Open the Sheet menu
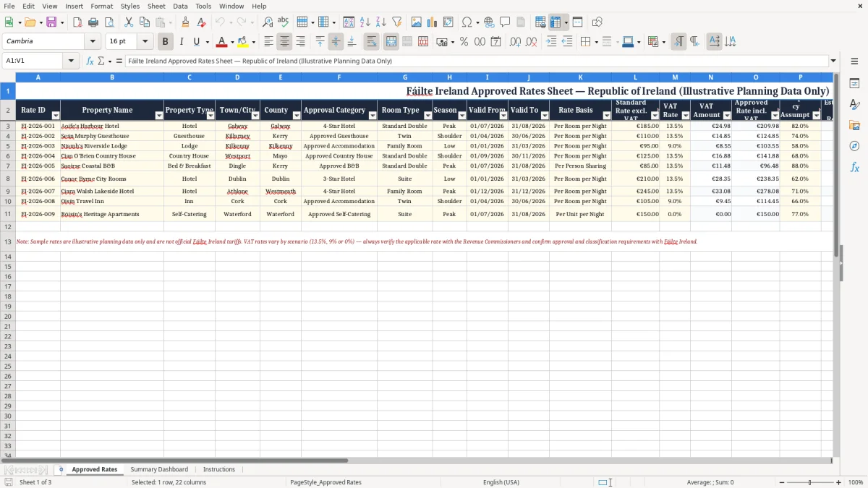Screen dimensions: 868x488 point(156,6)
